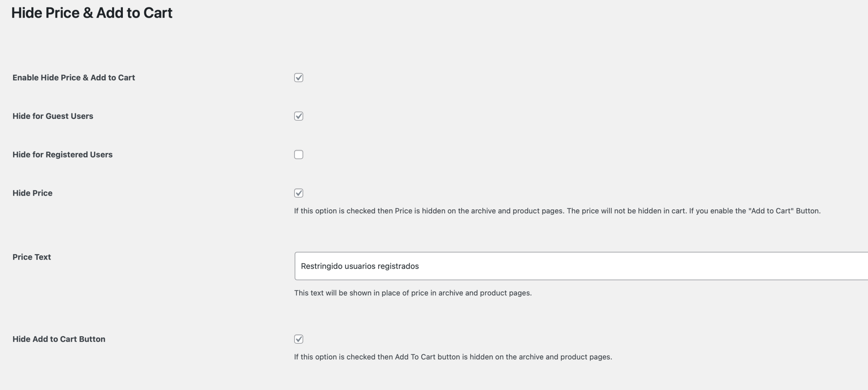Uncheck the Hide Price checkbox
This screenshot has width=868, height=390.
298,193
